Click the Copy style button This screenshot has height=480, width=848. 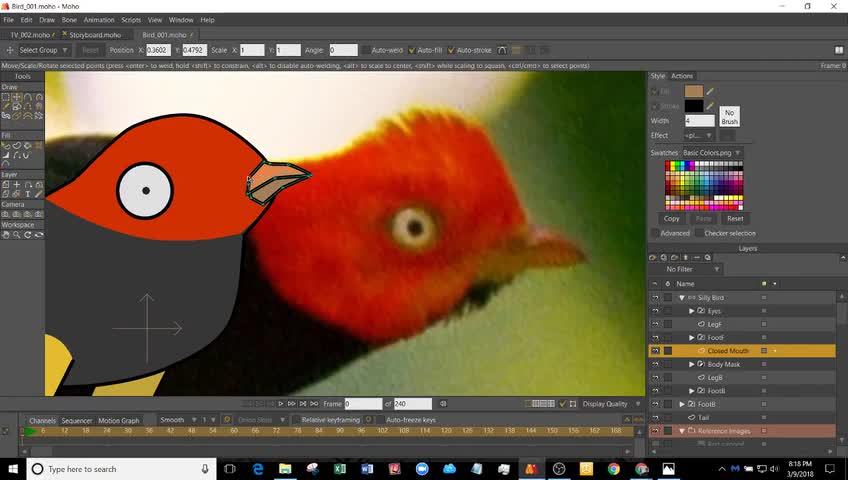coord(672,218)
